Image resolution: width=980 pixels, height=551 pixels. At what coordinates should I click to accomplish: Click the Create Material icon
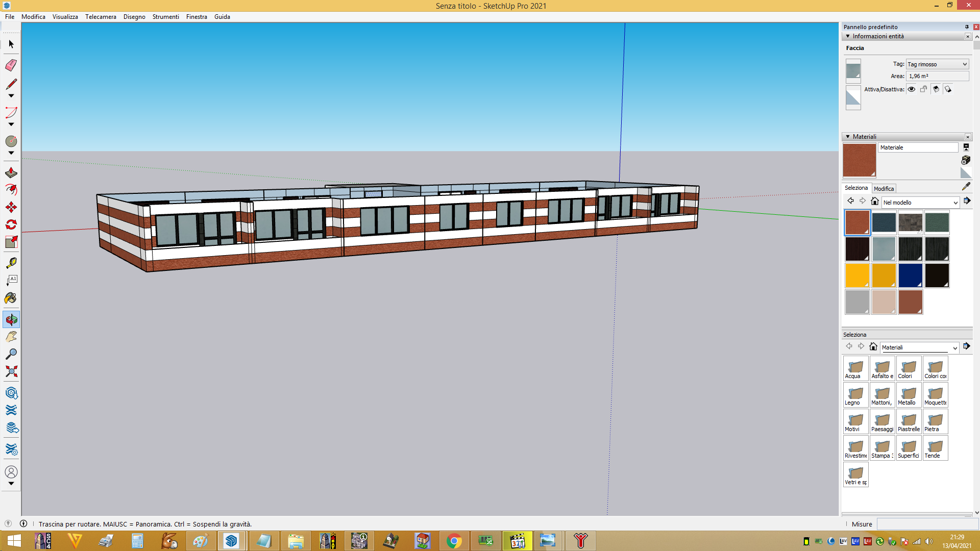[966, 160]
